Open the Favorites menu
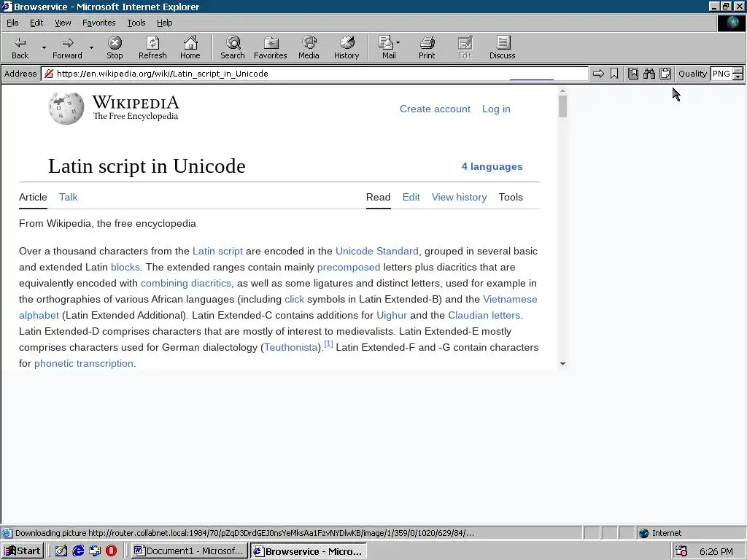 point(98,23)
